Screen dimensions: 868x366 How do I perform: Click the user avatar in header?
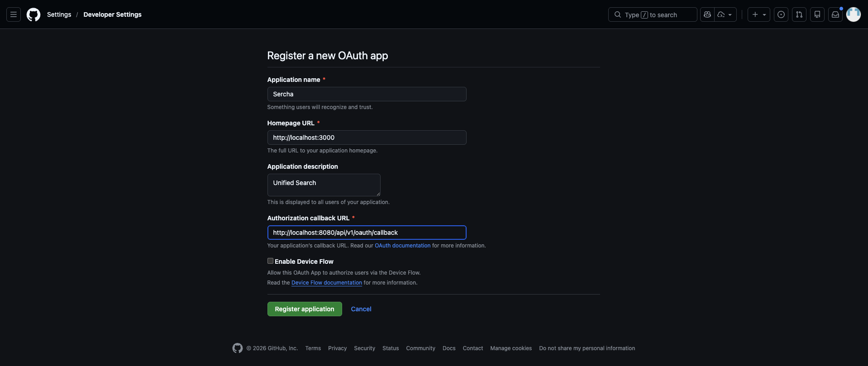click(854, 14)
